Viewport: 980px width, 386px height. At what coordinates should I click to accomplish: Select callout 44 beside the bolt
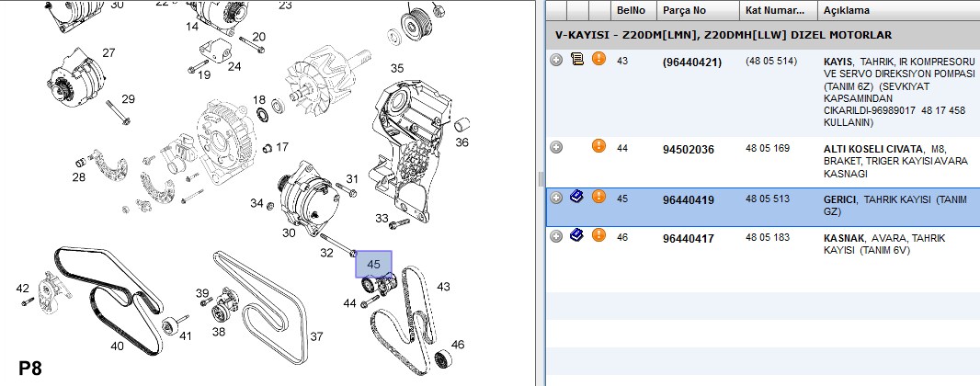click(349, 303)
